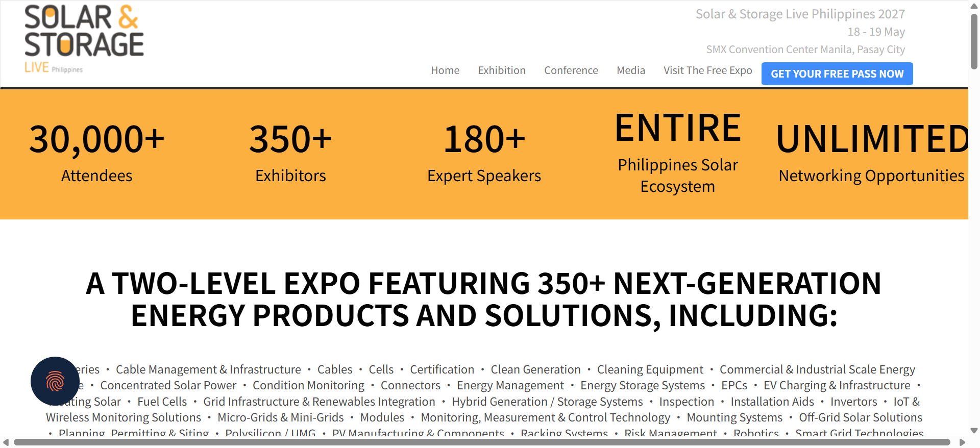980x448 pixels.
Task: Click the 'Cables' list entry
Action: (335, 369)
